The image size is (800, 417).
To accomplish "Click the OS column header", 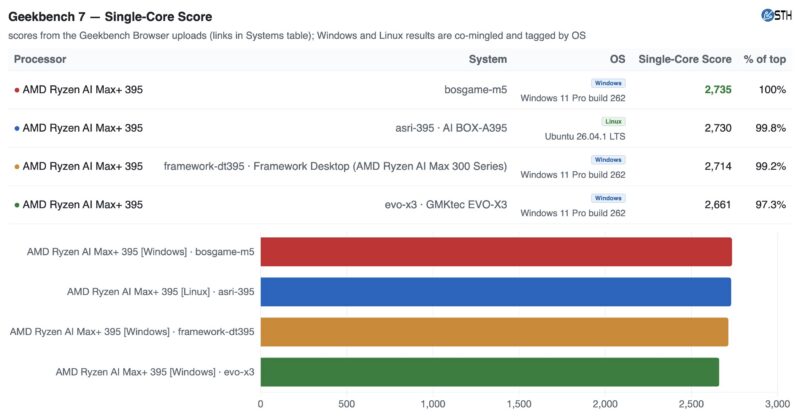I will tap(617, 59).
